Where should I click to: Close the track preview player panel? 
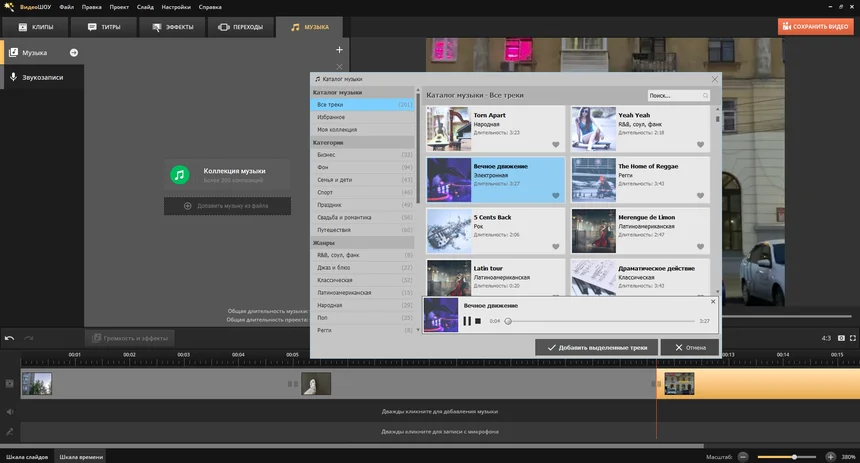click(713, 302)
